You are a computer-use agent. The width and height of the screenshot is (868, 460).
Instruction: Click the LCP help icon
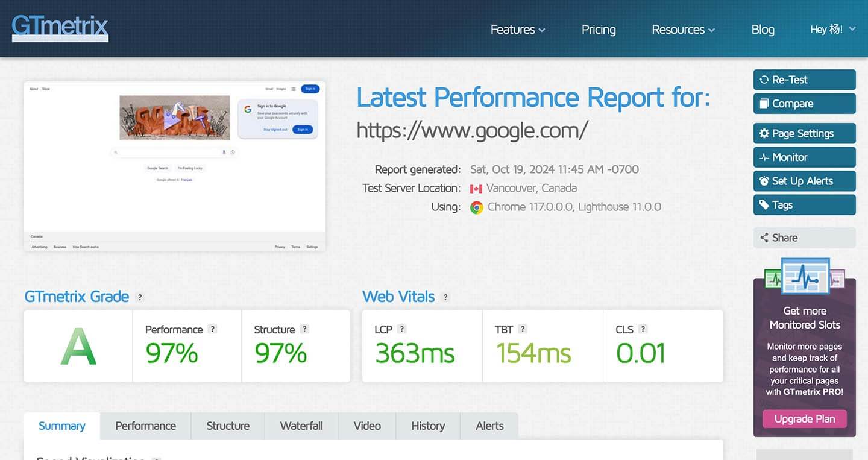click(x=401, y=329)
